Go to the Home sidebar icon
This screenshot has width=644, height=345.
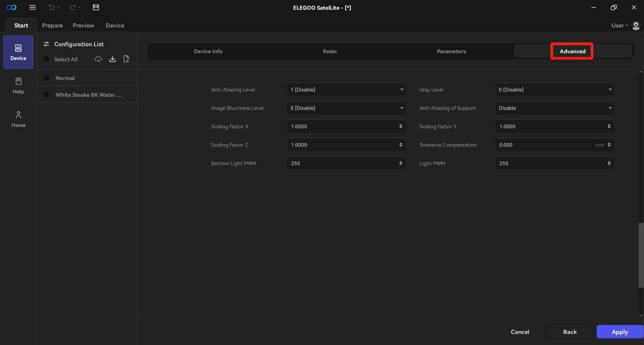(18, 119)
